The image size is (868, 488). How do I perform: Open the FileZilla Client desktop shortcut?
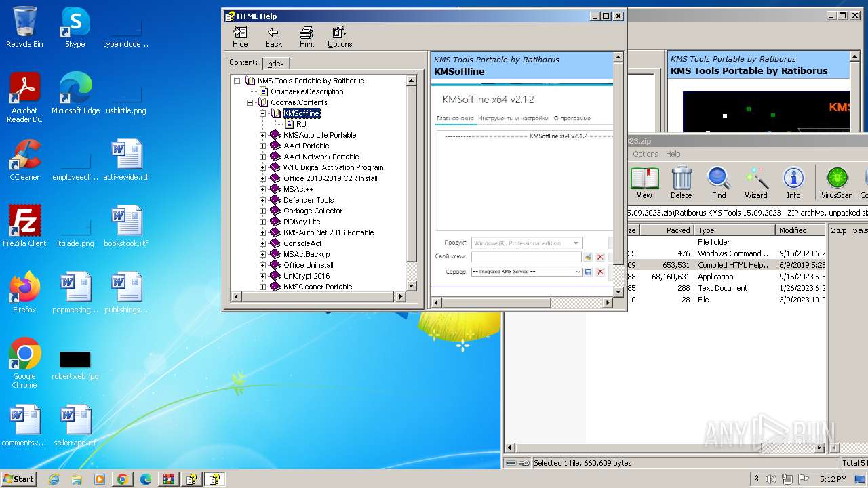pos(24,226)
